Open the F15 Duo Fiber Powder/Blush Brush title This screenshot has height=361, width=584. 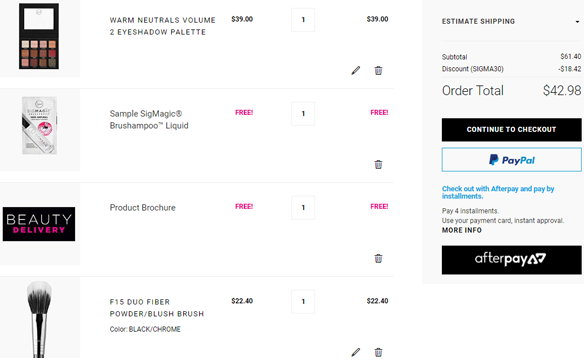[x=157, y=308]
